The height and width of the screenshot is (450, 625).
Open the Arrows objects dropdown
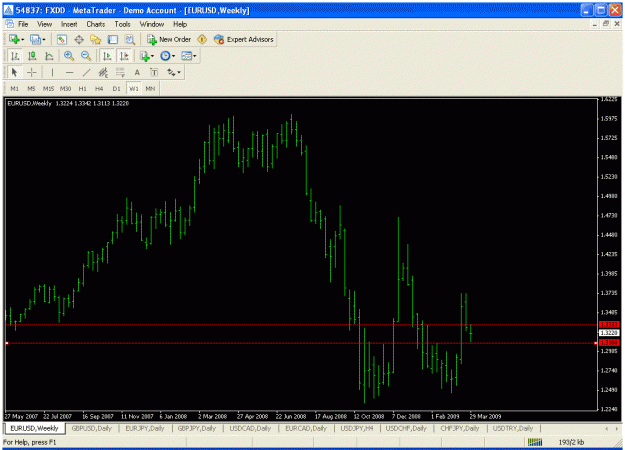pyautogui.click(x=174, y=73)
